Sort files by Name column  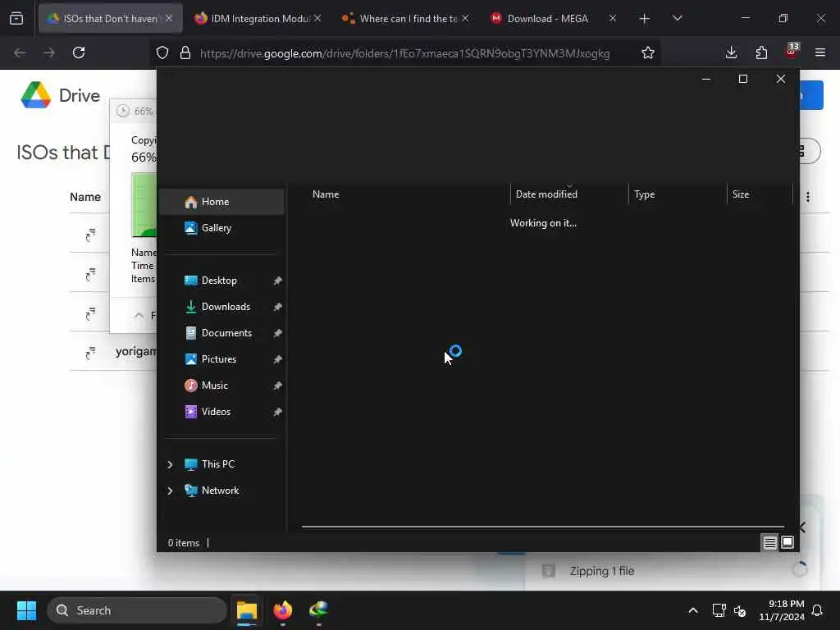click(326, 194)
